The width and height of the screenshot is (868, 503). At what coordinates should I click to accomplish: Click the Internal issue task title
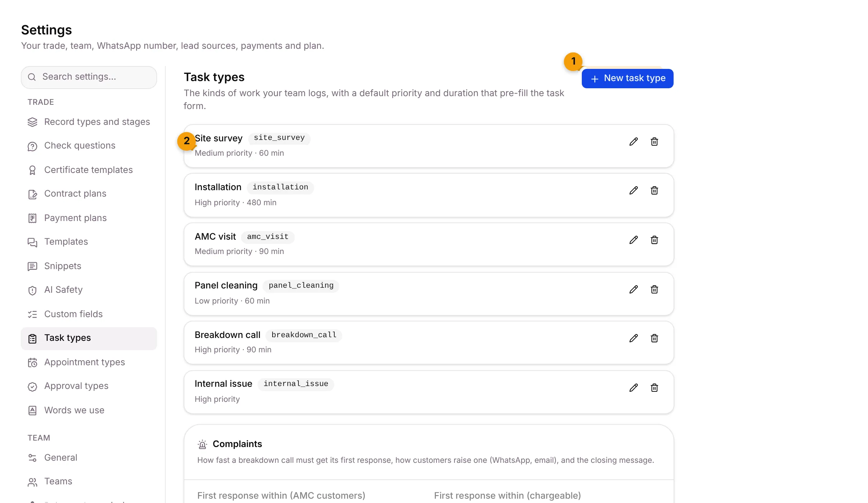pyautogui.click(x=223, y=384)
